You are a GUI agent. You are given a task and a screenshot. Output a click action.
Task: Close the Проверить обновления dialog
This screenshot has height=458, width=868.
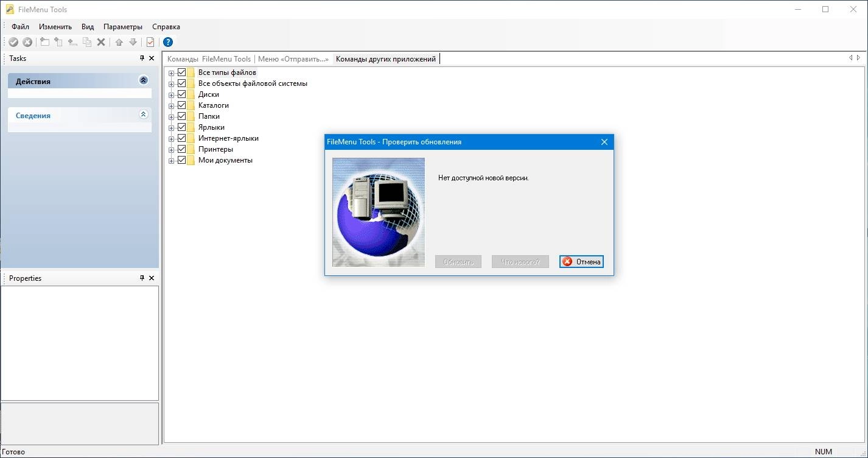click(604, 142)
